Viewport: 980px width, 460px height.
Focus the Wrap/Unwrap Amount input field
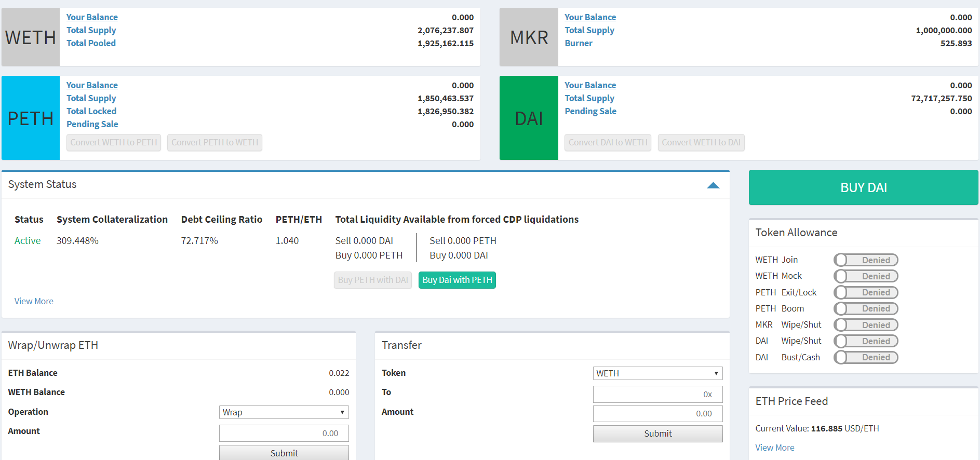284,433
